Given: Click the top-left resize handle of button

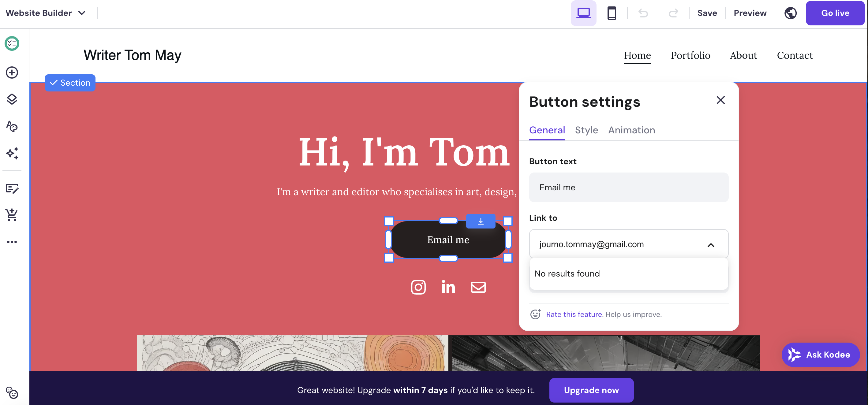Looking at the screenshot, I should pyautogui.click(x=389, y=221).
